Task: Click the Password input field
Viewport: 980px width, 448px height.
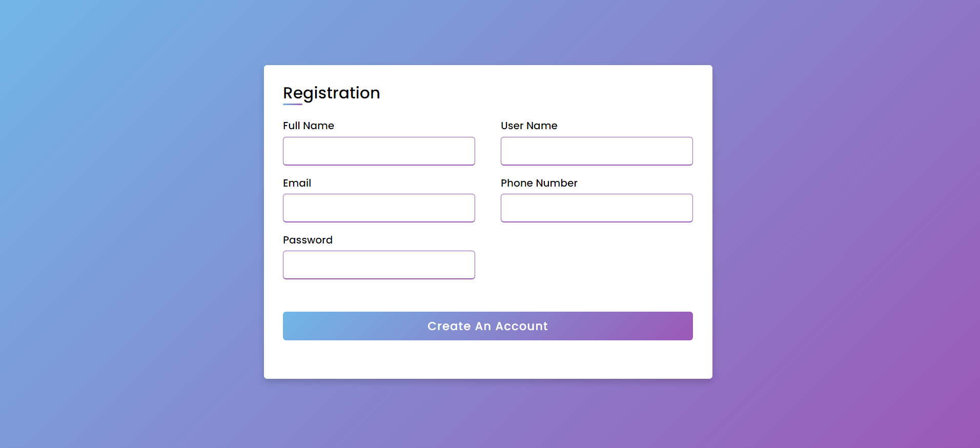Action: 378,264
